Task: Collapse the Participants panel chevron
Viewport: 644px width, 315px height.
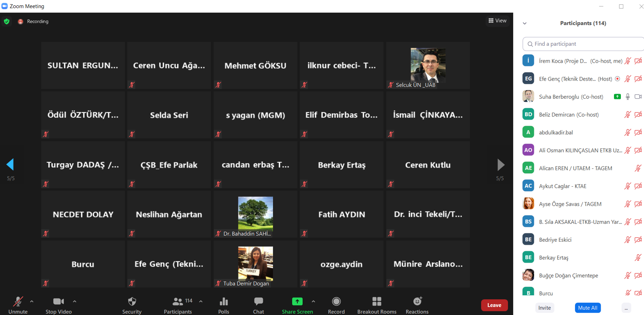Action: (x=524, y=23)
